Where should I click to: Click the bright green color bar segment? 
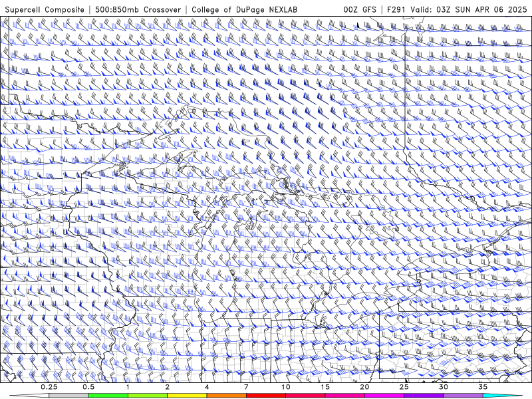pyautogui.click(x=108, y=396)
